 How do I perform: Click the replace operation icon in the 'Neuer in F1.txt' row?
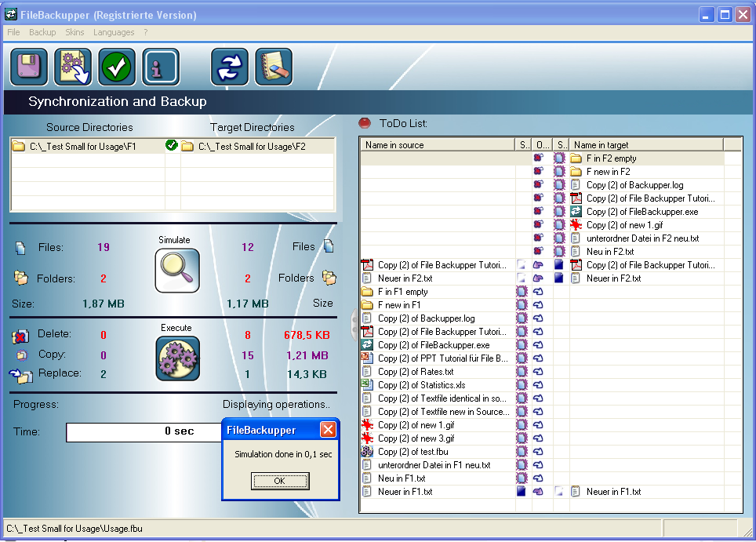(x=539, y=491)
